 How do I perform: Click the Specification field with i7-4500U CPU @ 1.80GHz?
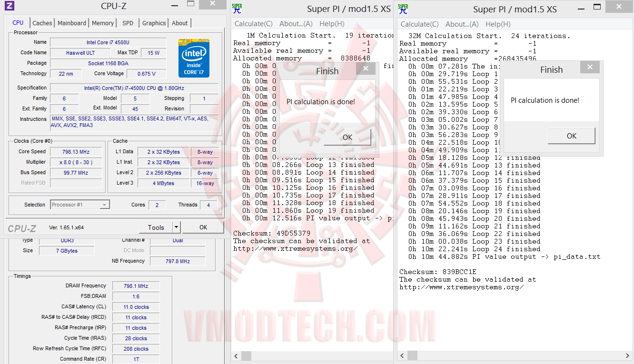click(x=134, y=88)
